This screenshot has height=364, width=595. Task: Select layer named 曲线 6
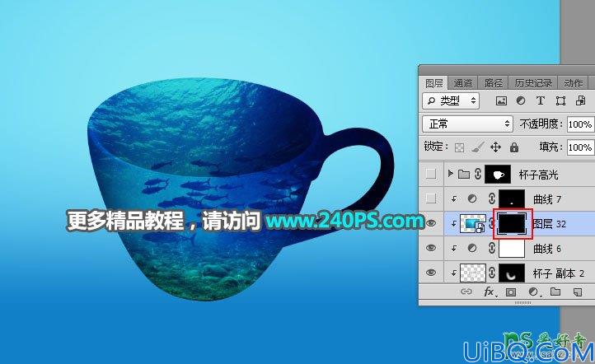point(547,249)
